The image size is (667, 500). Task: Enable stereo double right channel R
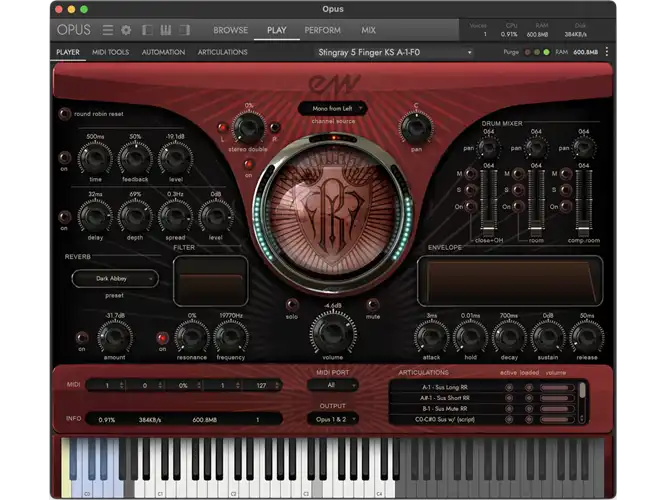click(x=275, y=127)
